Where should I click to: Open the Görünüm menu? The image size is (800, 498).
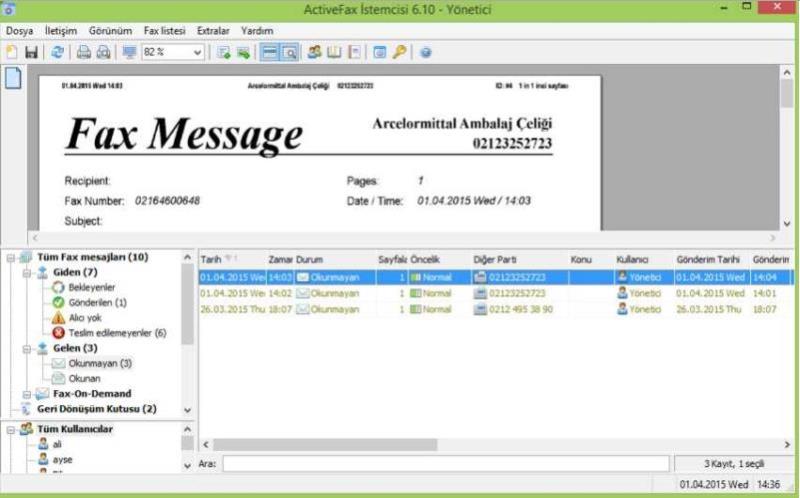(110, 31)
